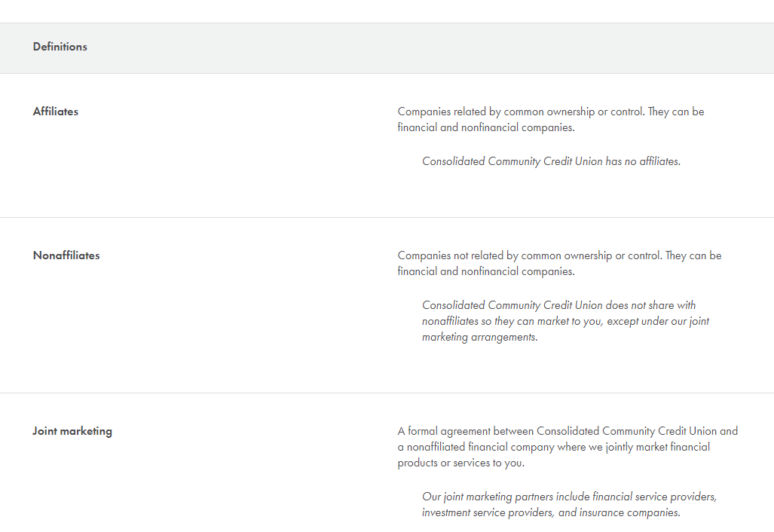Viewport: 774px width, 532px height.
Task: Click 'They can be' in the Affiliates definition
Action: coord(676,112)
